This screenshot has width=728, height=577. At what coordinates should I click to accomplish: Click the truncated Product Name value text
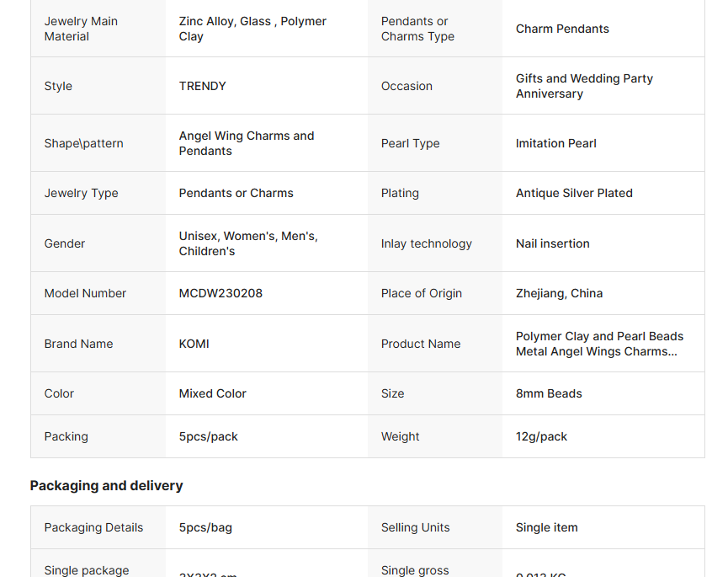(x=599, y=344)
